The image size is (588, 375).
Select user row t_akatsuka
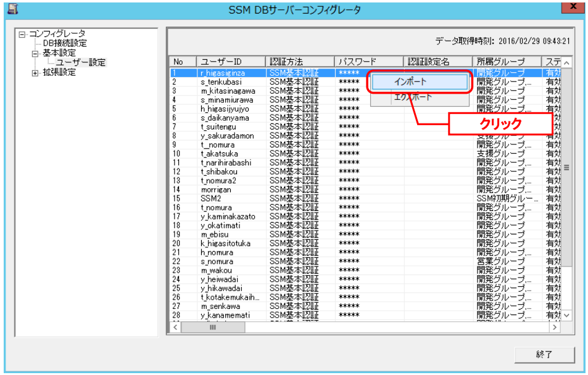[x=366, y=154]
